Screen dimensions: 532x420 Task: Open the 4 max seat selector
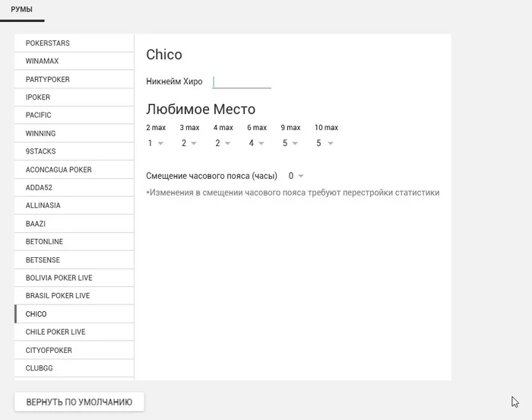(223, 143)
